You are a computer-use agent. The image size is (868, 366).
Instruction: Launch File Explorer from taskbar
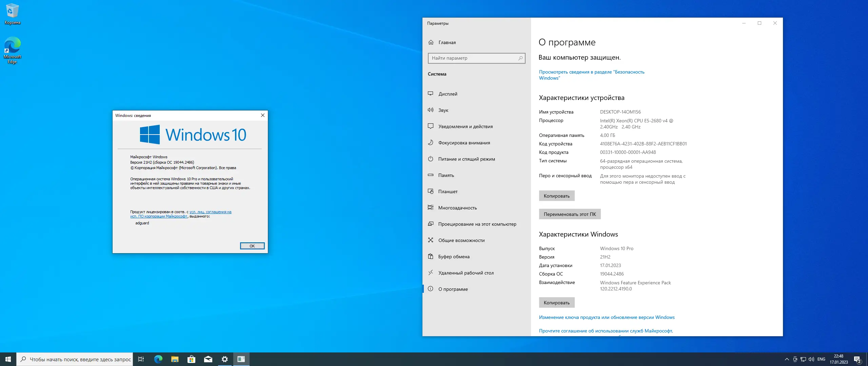tap(175, 359)
